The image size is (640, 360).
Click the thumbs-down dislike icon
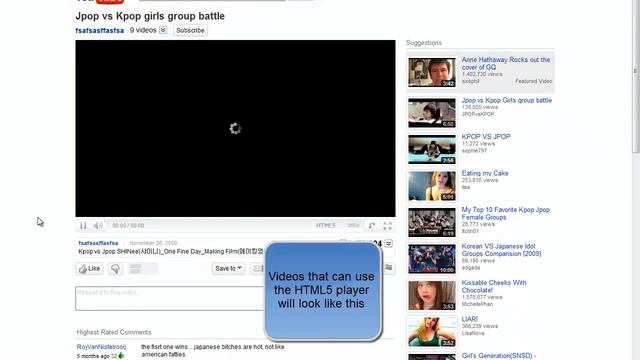point(116,269)
